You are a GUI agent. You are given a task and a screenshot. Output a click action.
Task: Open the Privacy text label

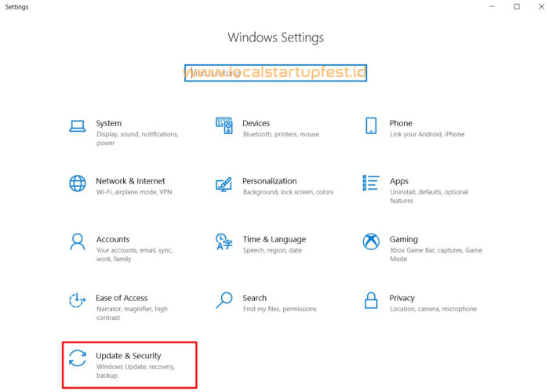coord(402,298)
